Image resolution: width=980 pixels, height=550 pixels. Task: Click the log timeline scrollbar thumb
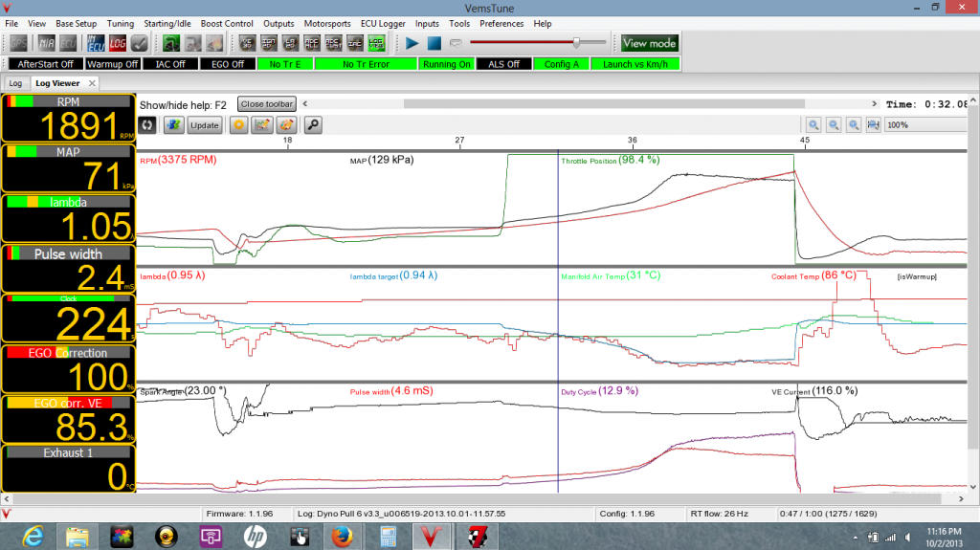coord(604,103)
